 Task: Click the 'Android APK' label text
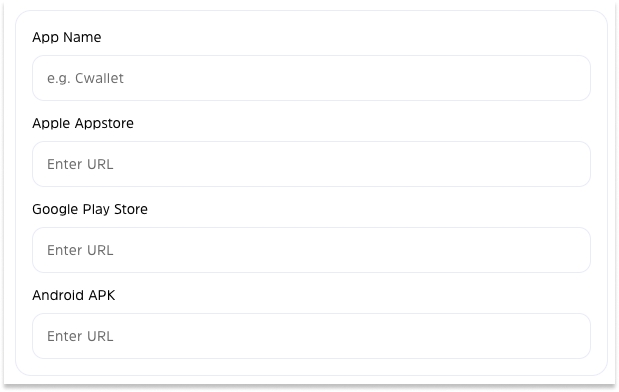74,295
